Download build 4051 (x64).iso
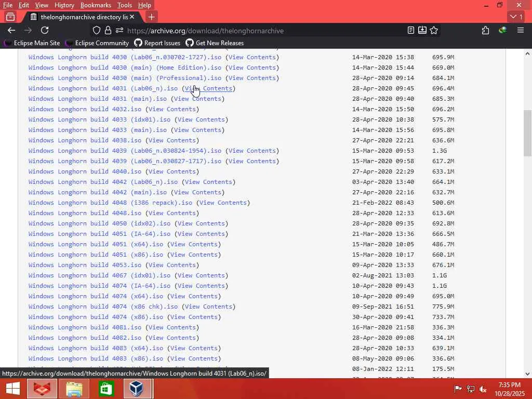This screenshot has width=532, height=399. (96, 244)
